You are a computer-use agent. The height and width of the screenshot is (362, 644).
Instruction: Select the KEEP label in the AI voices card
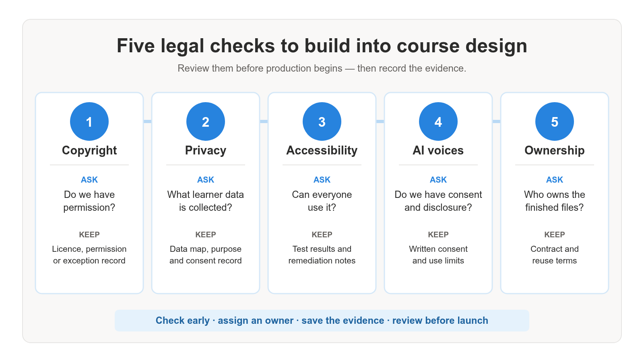click(x=438, y=234)
